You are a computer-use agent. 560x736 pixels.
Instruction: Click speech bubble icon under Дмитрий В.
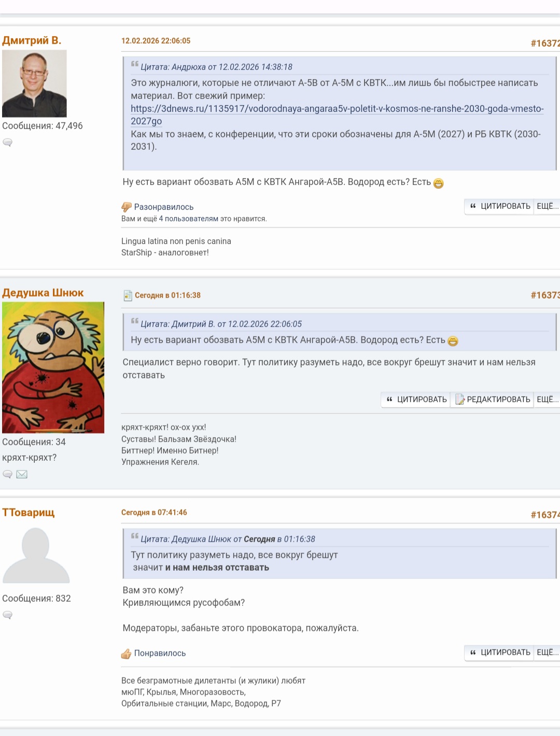[x=7, y=142]
